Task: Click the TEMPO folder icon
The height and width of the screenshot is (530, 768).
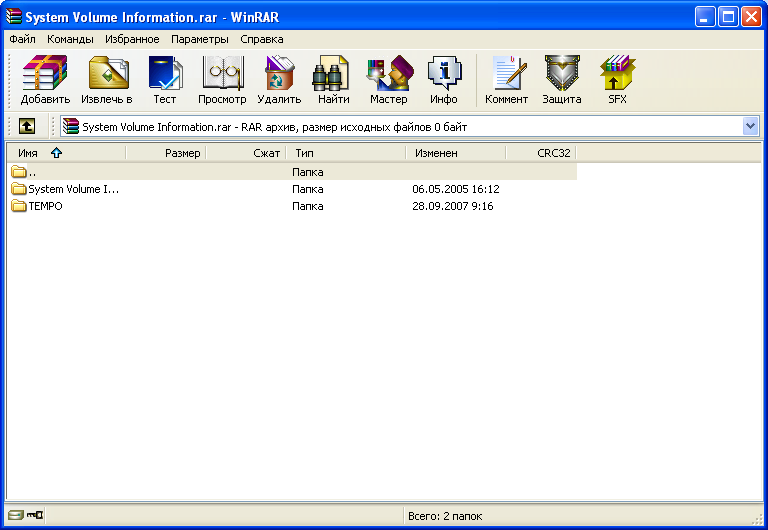Action: [19, 206]
